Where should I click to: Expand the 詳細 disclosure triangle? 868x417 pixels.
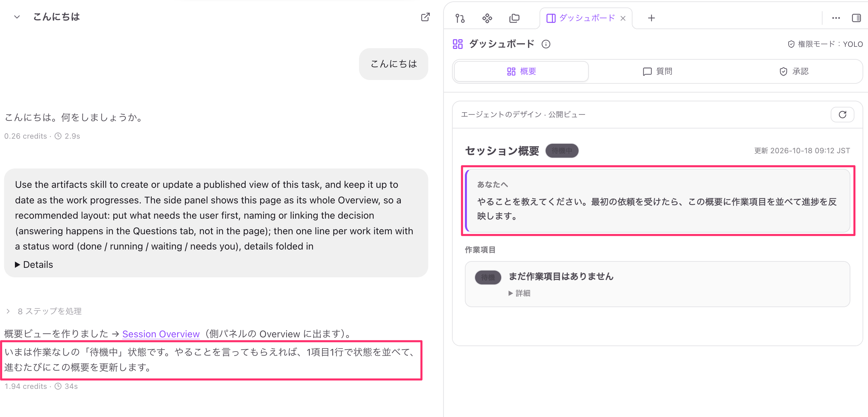point(510,293)
